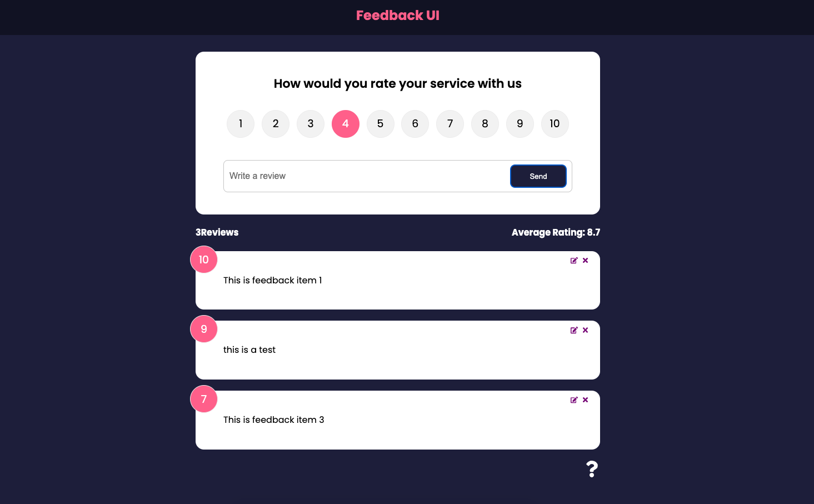Click the edit icon on feedback item 1
This screenshot has width=814, height=504.
pos(574,260)
